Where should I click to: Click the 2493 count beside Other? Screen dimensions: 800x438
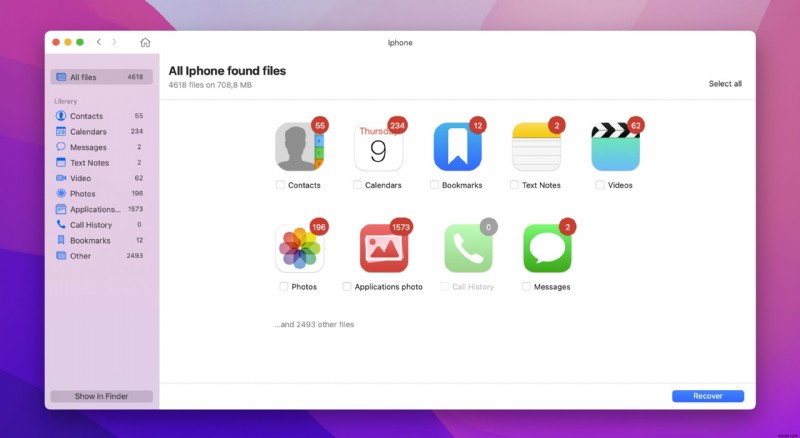135,256
